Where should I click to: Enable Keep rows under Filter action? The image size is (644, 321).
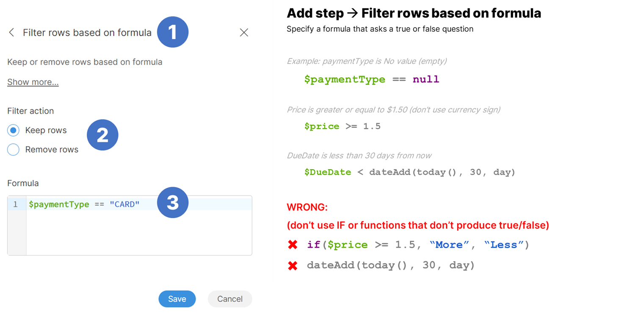(13, 130)
